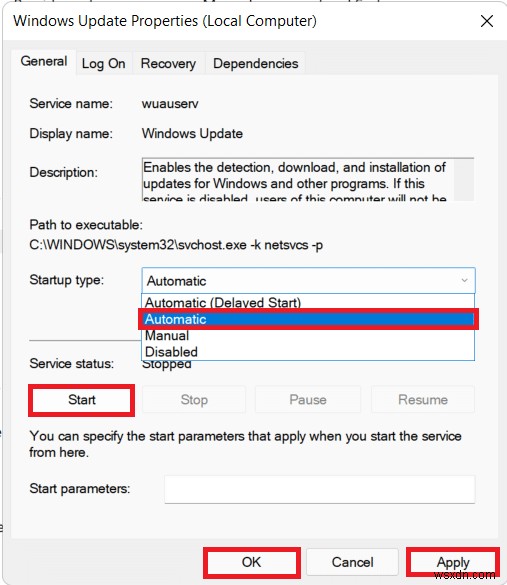Click the greyed-out Stop button
The width and height of the screenshot is (507, 585).
194,400
